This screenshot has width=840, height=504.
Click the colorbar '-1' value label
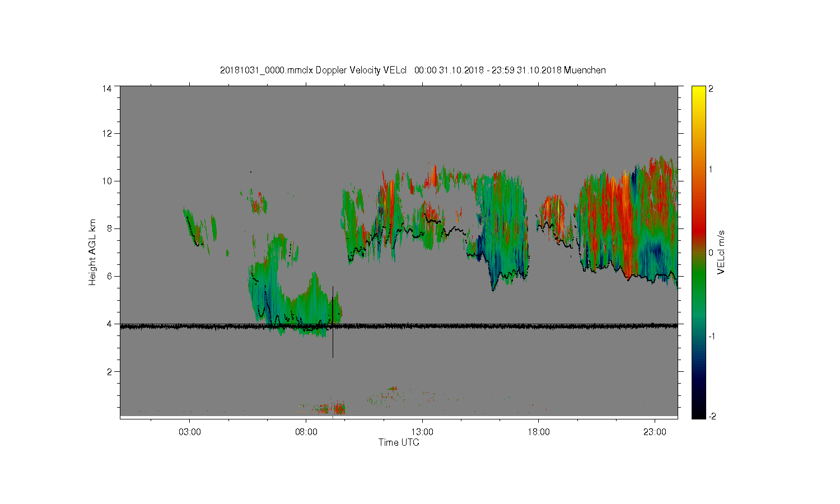coord(712,335)
